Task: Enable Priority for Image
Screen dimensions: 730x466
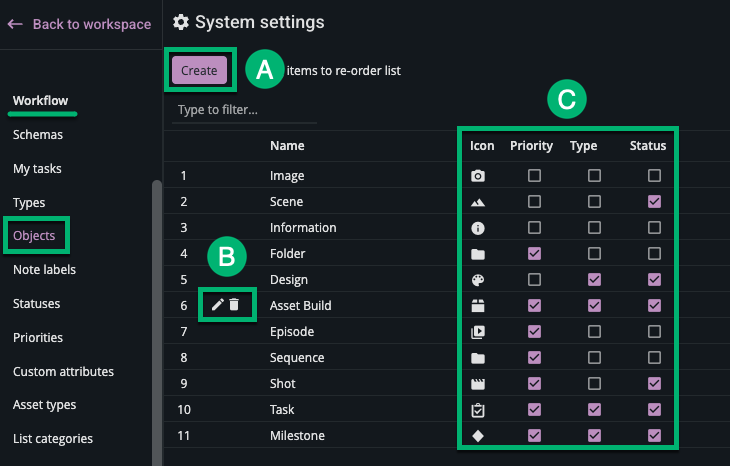Action: tap(534, 176)
